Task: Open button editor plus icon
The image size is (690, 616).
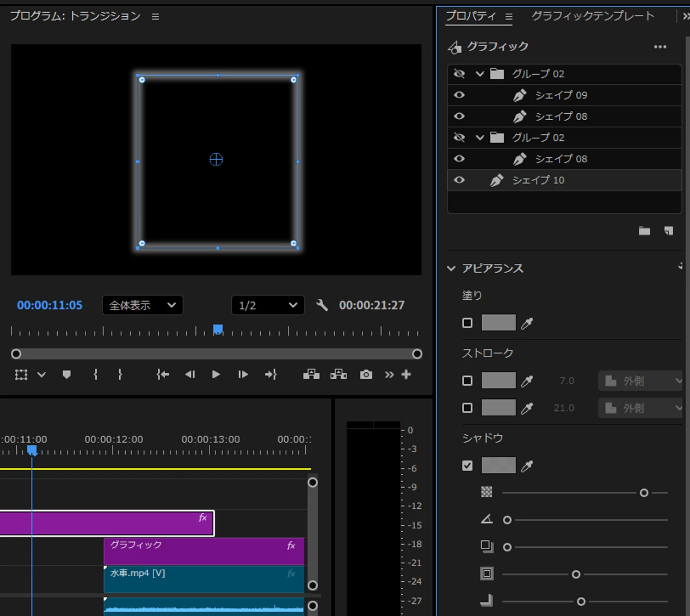Action: [x=406, y=374]
